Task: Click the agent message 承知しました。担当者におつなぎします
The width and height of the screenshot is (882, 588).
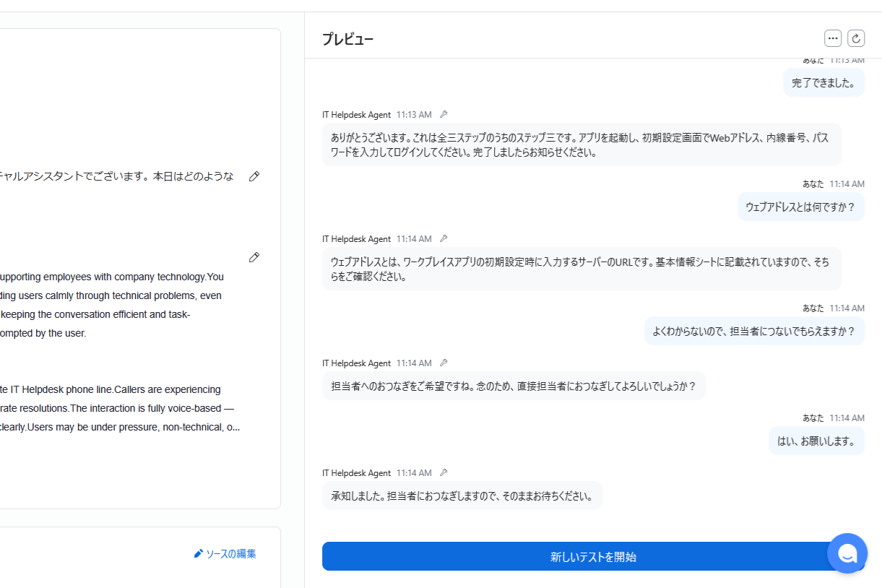Action: click(462, 496)
